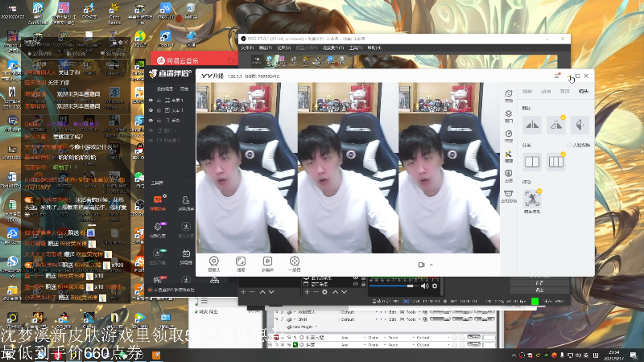Viewport: 644px width, 362px height.
Task: Toggle the three-panel split screen option
Action: [x=556, y=162]
